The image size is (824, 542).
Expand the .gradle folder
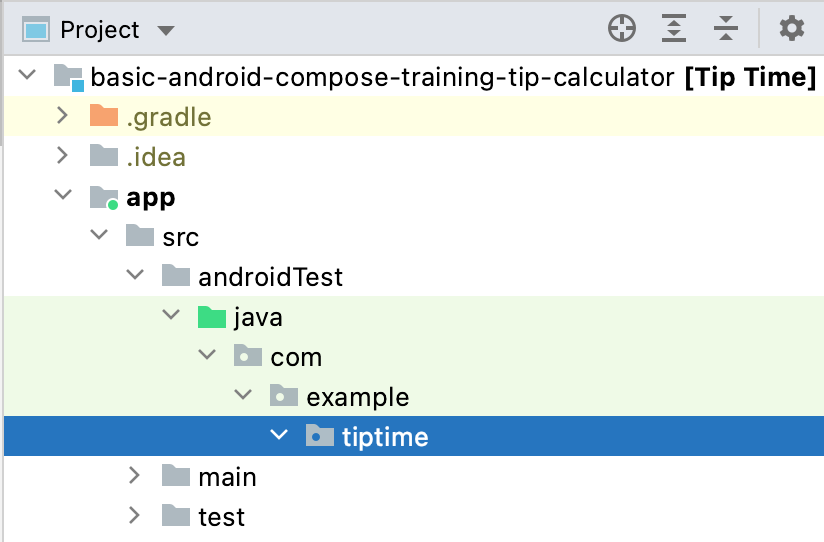[x=62, y=117]
